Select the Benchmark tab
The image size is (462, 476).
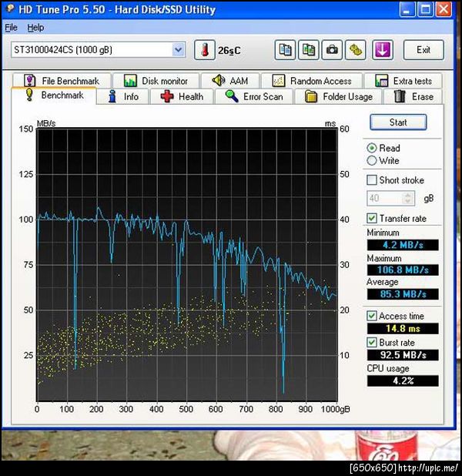pos(54,96)
